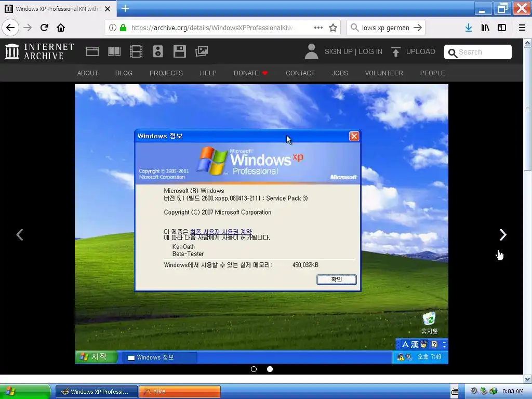Open the Video film strip icon
The height and width of the screenshot is (399, 532).
[136, 51]
